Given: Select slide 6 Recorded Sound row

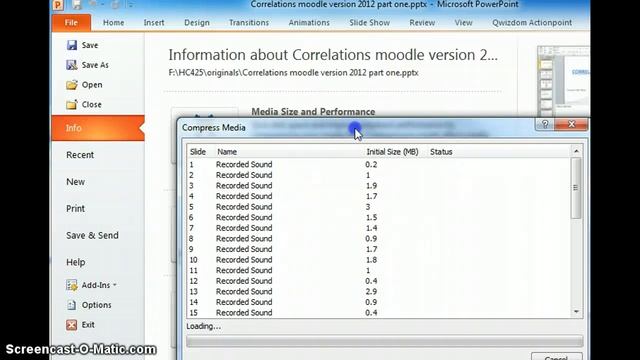Looking at the screenshot, I should [379, 218].
